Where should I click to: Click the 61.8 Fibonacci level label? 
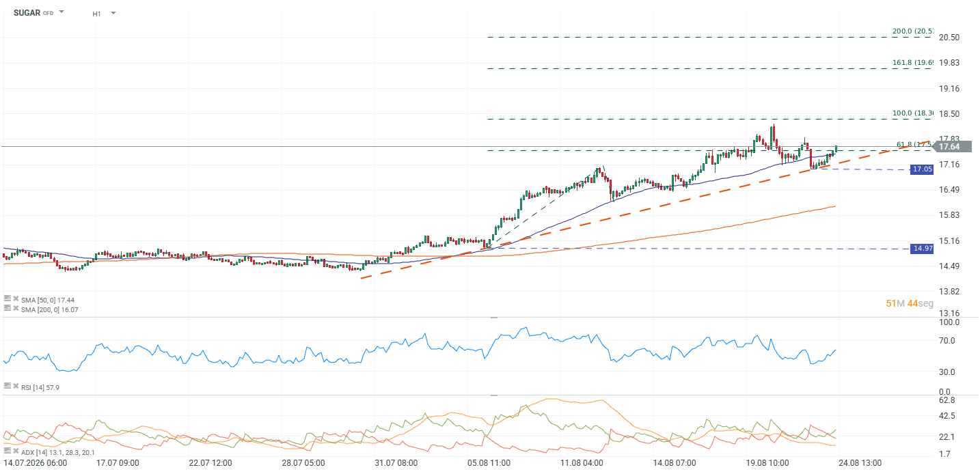point(914,144)
